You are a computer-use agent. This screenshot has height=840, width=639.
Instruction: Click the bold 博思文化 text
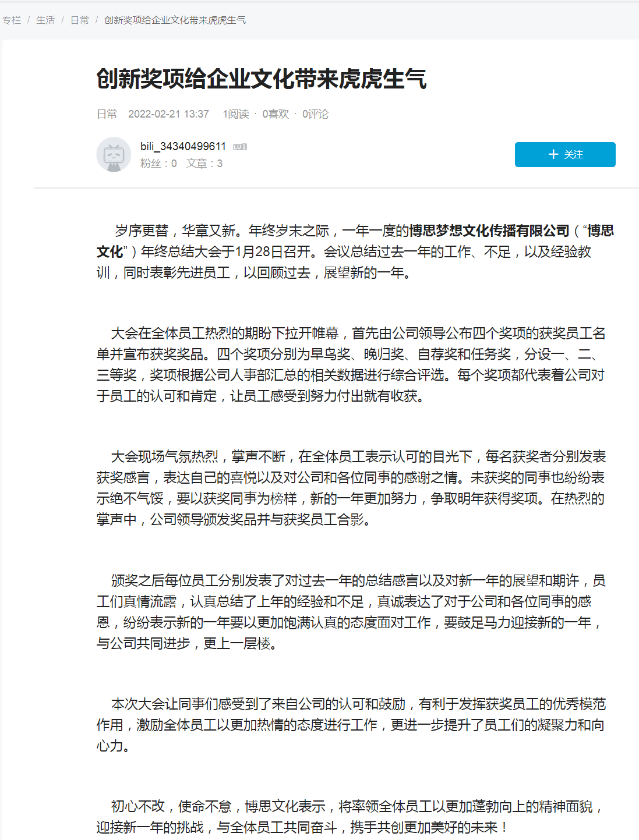600,231
